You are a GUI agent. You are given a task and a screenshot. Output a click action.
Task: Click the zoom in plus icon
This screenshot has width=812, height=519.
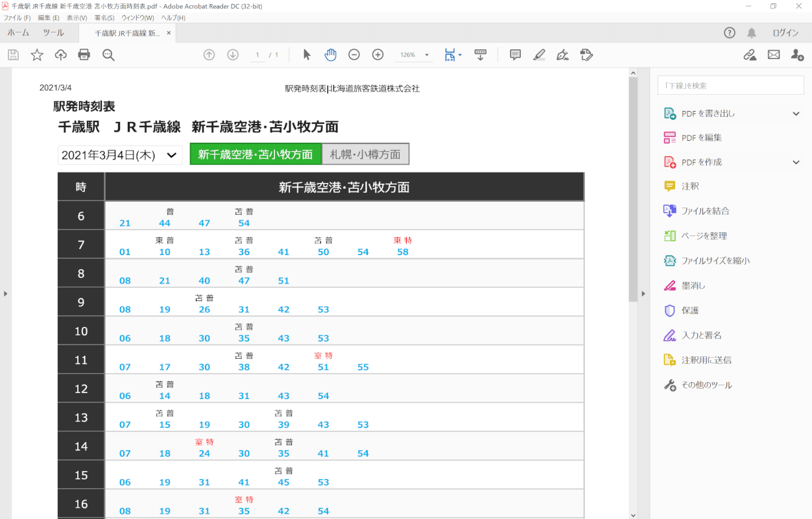pos(378,55)
